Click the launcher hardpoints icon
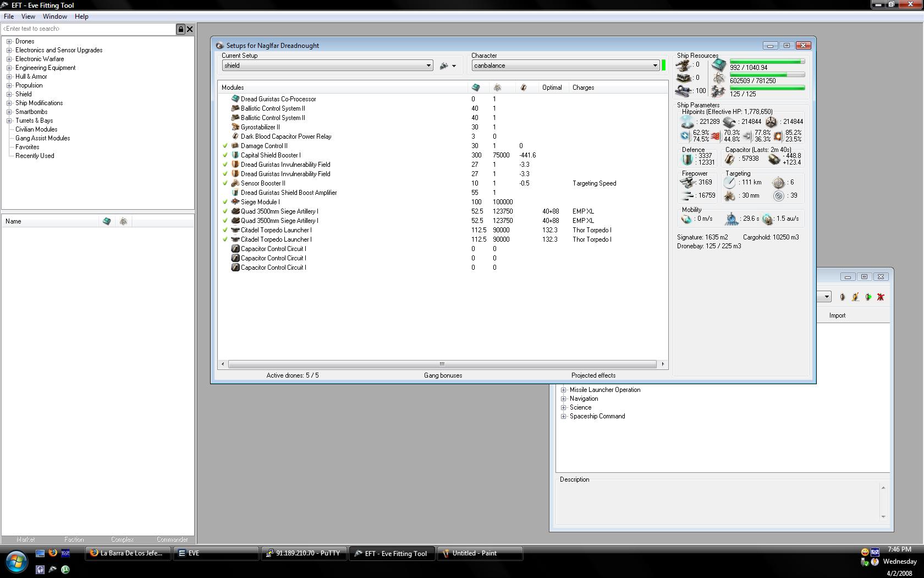The image size is (924, 578). tap(684, 78)
